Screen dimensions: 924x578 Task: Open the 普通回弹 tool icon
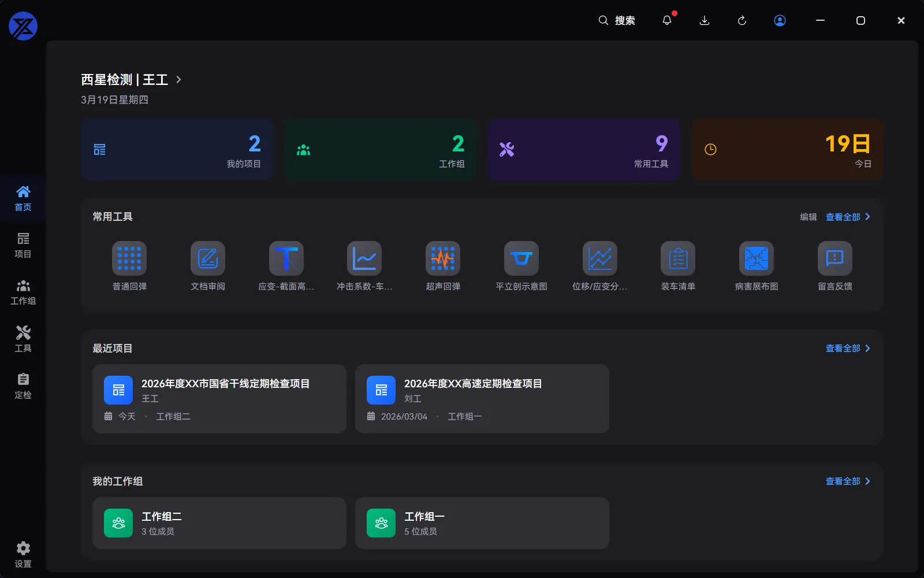pyautogui.click(x=129, y=258)
